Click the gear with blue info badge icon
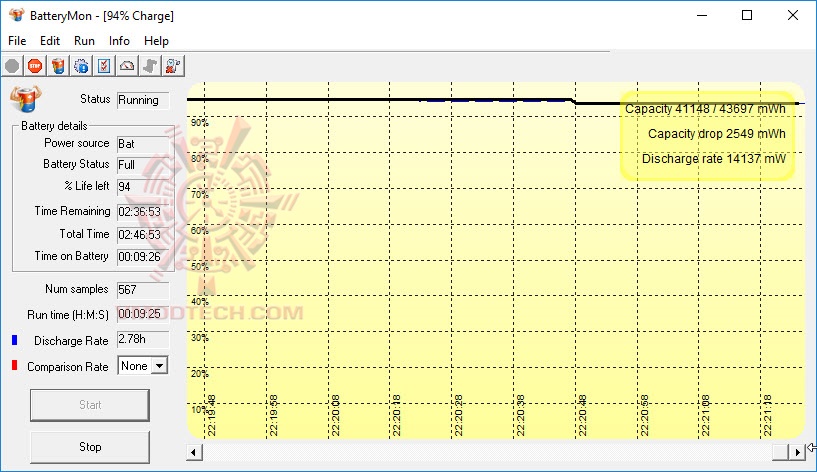This screenshot has height=472, width=817. point(81,66)
